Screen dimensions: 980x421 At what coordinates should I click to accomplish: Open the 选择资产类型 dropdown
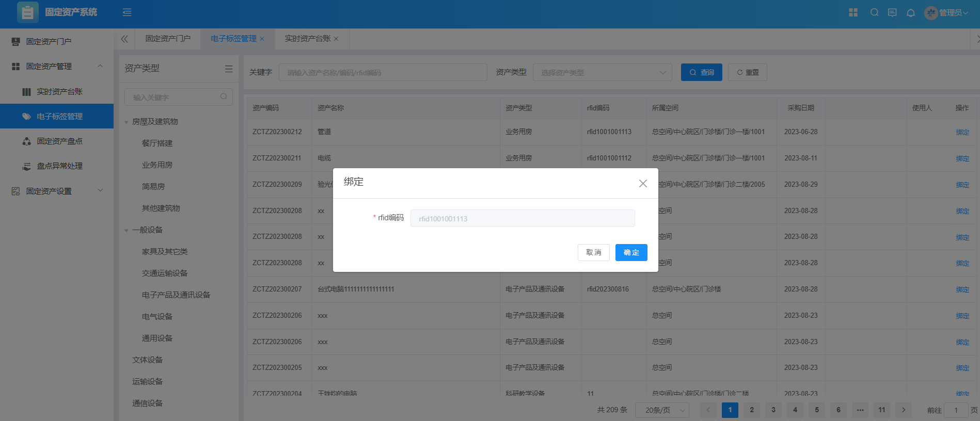(x=602, y=73)
